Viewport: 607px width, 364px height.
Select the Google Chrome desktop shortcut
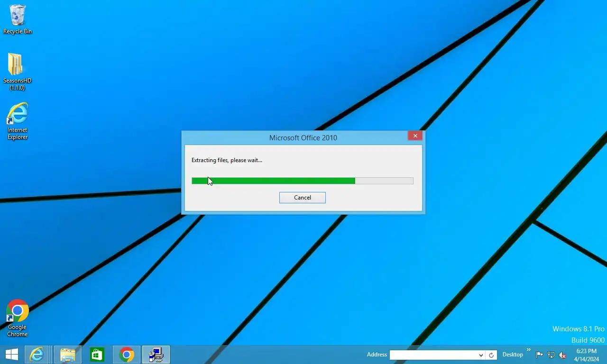click(18, 318)
